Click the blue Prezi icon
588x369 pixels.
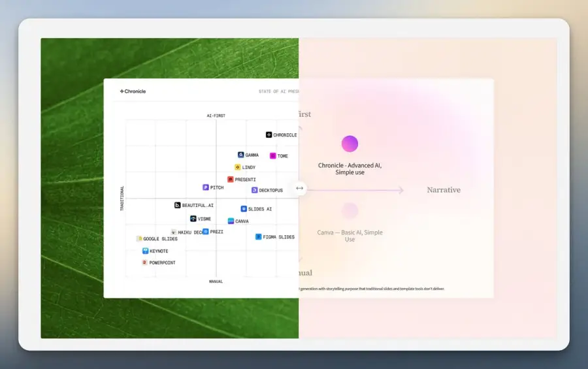pos(206,231)
